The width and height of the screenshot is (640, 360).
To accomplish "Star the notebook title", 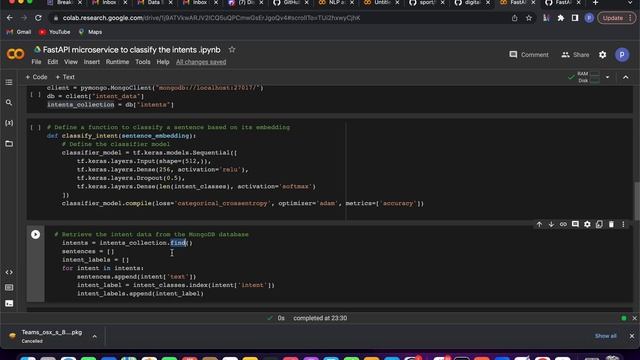I will (x=232, y=49).
